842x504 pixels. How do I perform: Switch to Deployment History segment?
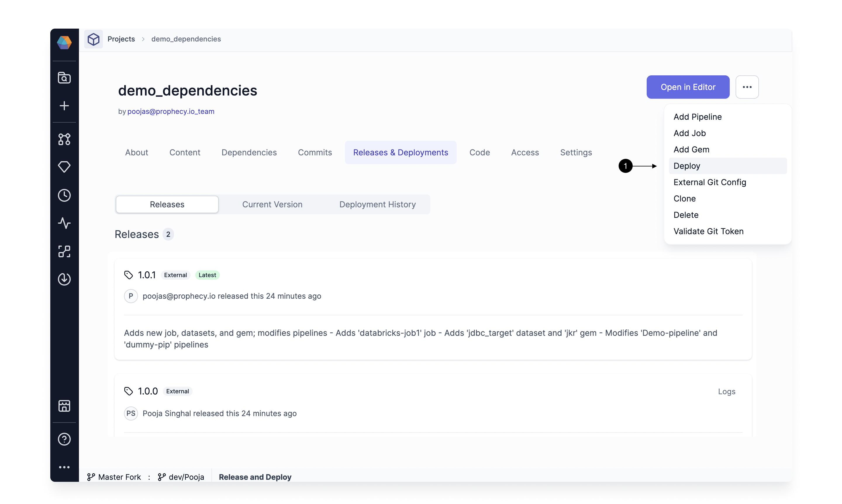click(x=377, y=204)
